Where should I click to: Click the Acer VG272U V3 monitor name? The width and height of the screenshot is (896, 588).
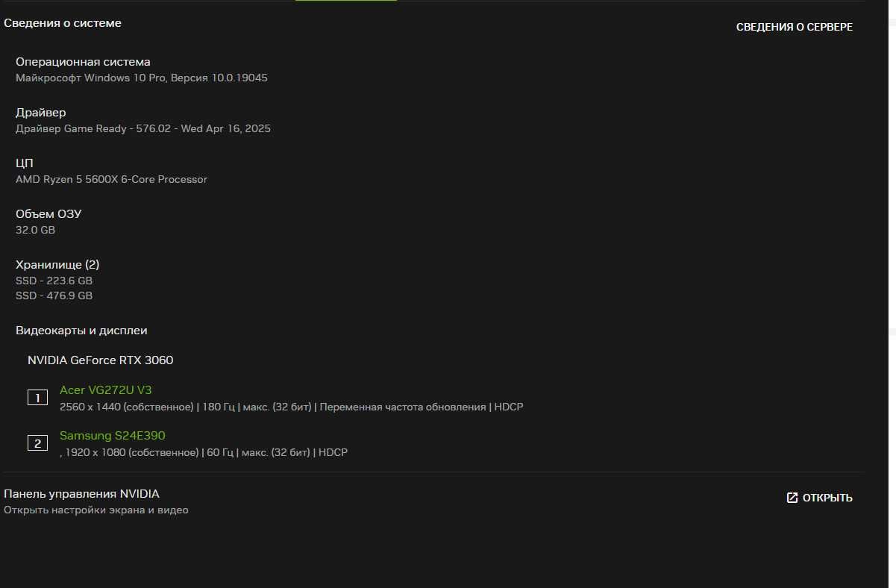pos(106,390)
